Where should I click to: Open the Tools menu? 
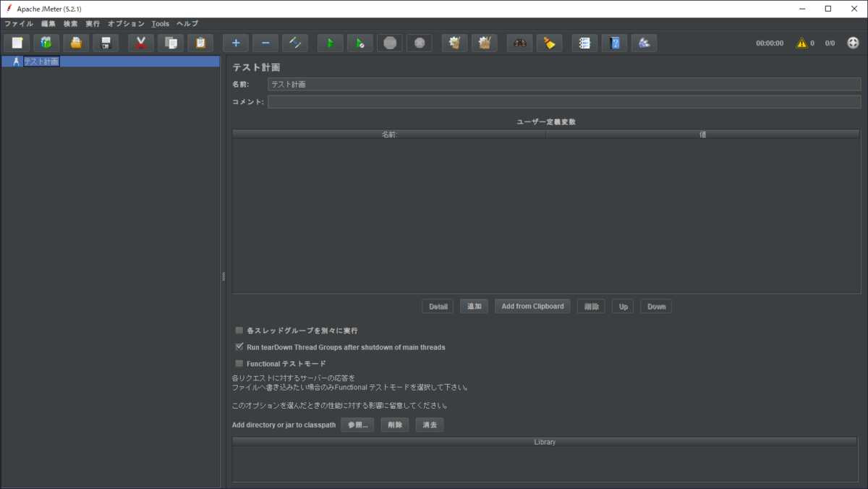(161, 24)
